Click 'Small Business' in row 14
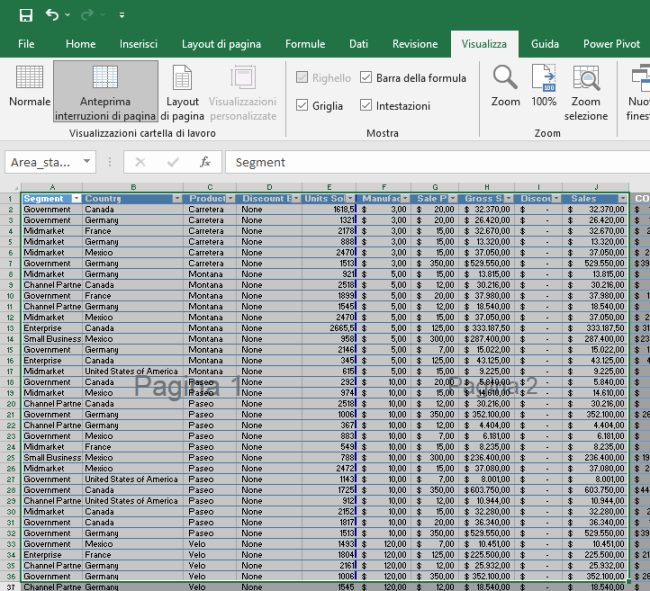 (52, 339)
